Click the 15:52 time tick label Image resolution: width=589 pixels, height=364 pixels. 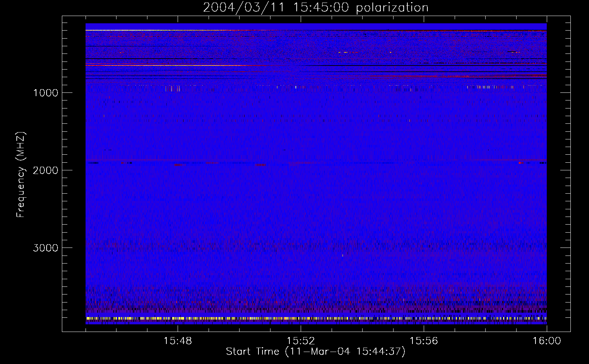301,341
